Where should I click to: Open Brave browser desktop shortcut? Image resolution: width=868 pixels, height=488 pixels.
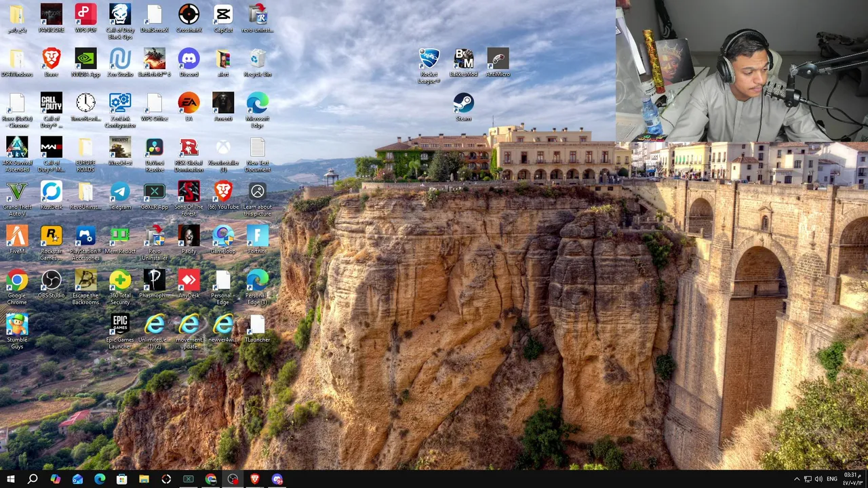coord(51,62)
